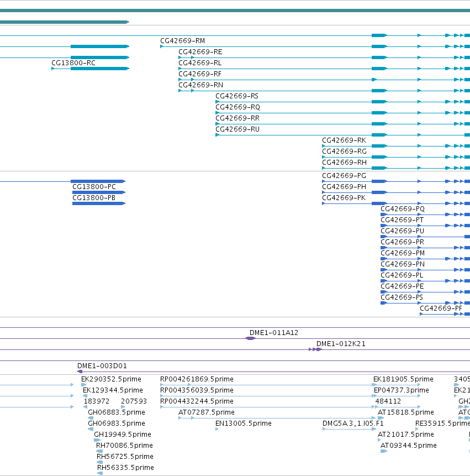This screenshot has height=476, width=470.
Task: Click the DME1-011A12 feature label
Action: tap(274, 333)
